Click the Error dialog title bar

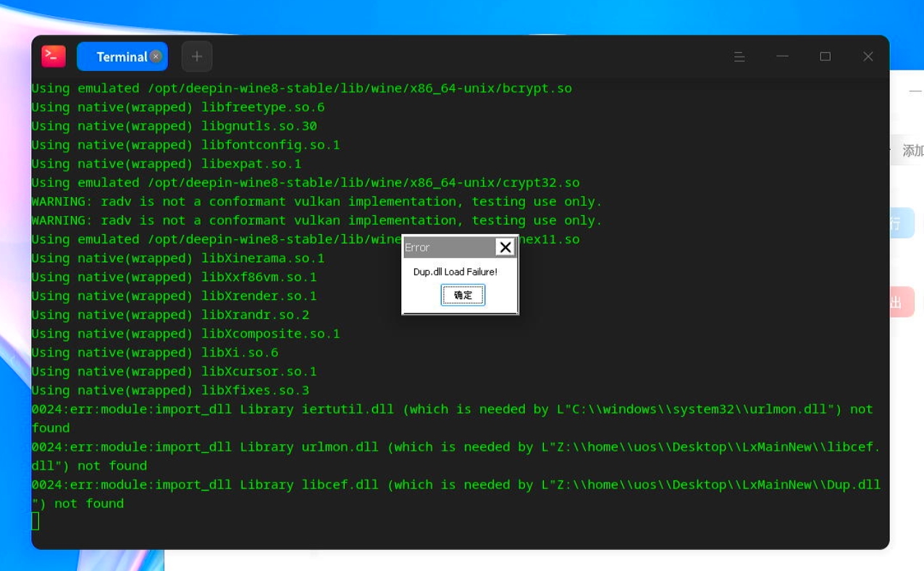point(449,247)
